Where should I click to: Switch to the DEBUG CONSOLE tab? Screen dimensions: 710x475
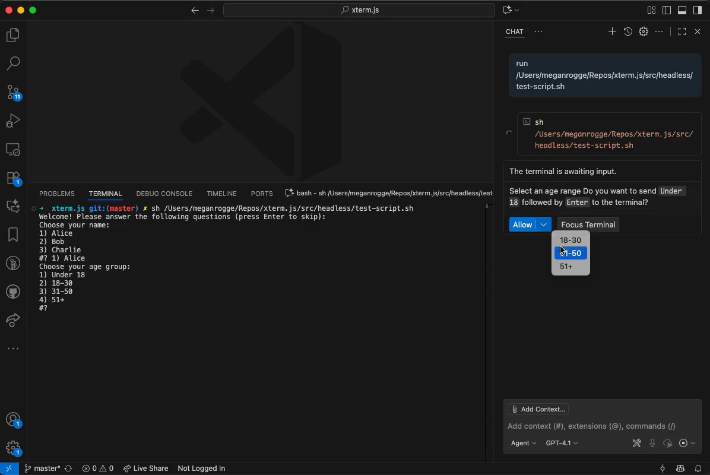tap(164, 193)
